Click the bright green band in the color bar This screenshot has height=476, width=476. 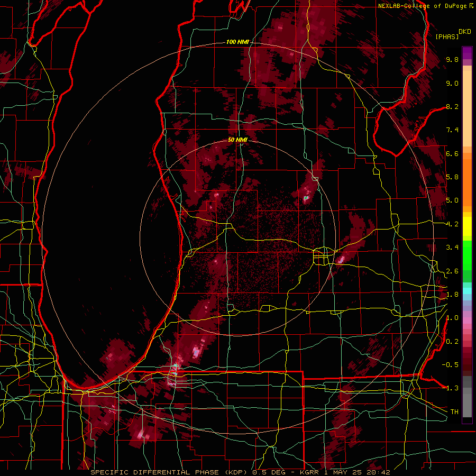coord(467,254)
